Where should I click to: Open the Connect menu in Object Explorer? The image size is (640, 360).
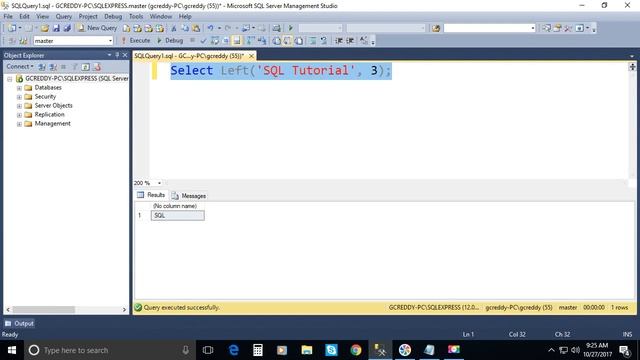[20, 66]
